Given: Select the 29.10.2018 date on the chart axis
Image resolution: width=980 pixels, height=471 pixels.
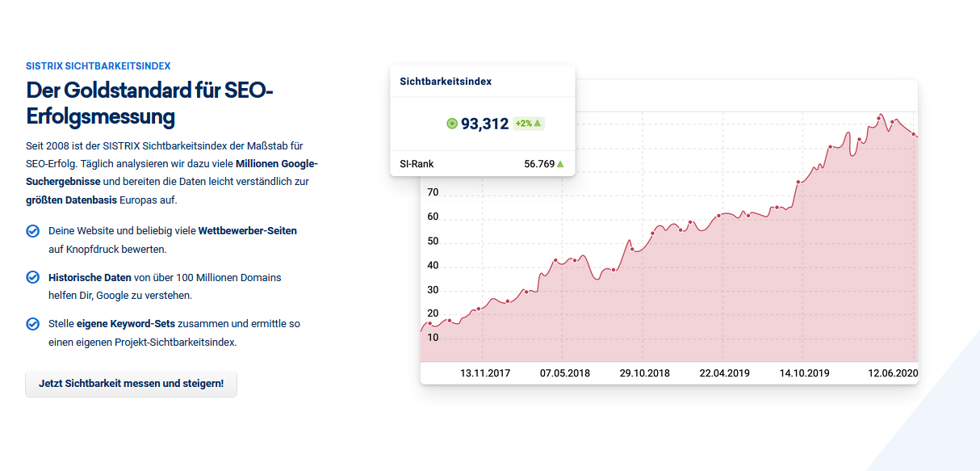Looking at the screenshot, I should click(x=645, y=373).
